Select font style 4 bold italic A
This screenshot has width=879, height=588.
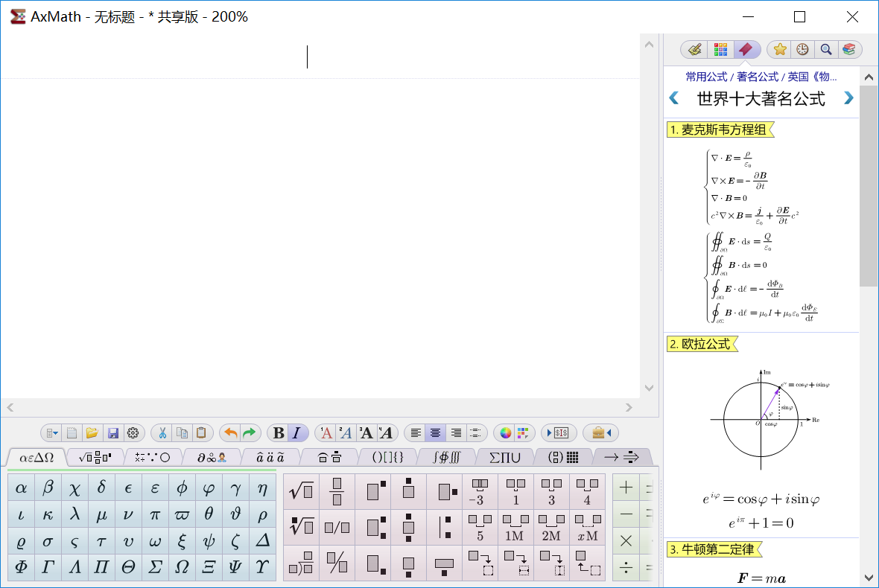pyautogui.click(x=386, y=433)
